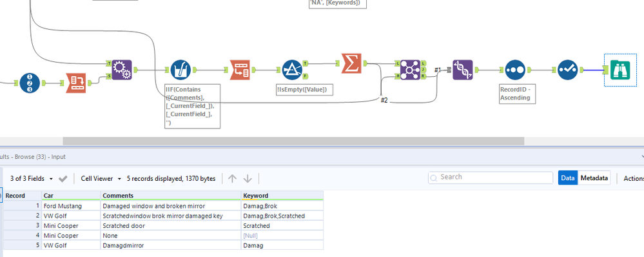Select the purple Append Fields gear tool
The image size is (644, 257).
coord(122,70)
